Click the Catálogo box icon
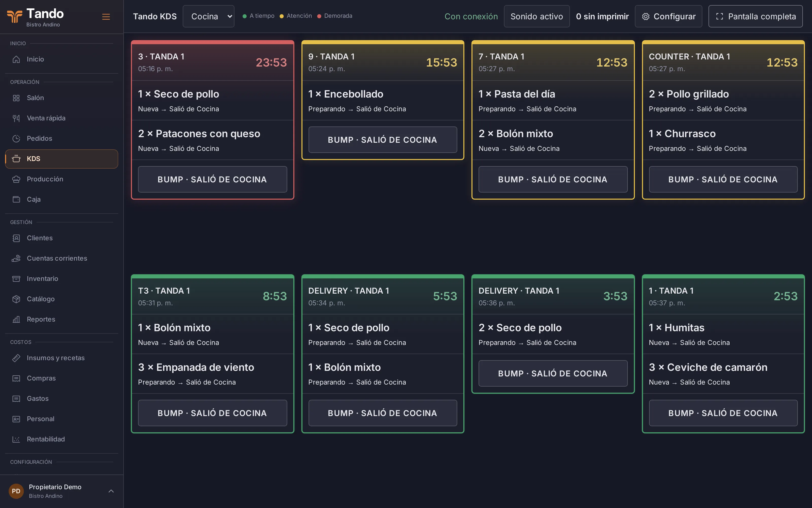This screenshot has height=508, width=812. coord(16,299)
